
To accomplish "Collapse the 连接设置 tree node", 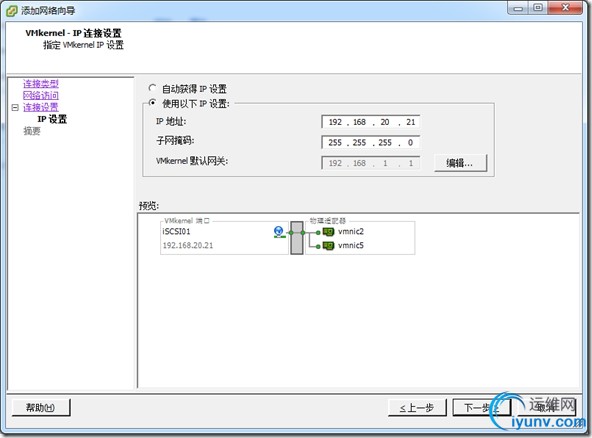I will pos(15,108).
